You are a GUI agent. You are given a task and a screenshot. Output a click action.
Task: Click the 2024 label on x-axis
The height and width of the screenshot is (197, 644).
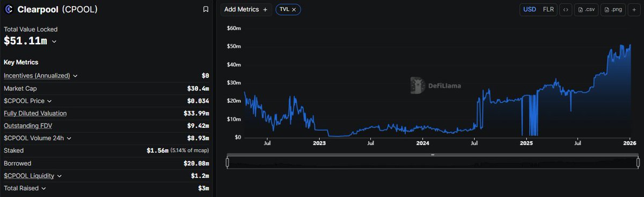(x=423, y=143)
